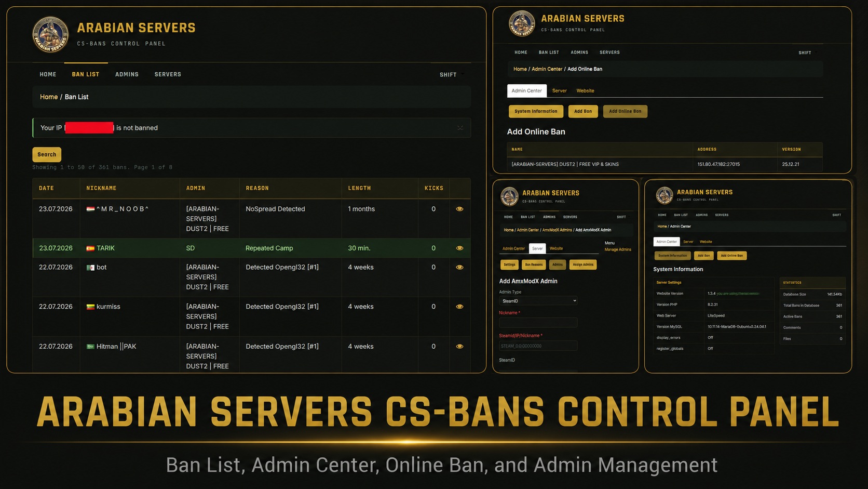Click Add Online Ban button in System Information panel
The height and width of the screenshot is (489, 868).
click(731, 256)
